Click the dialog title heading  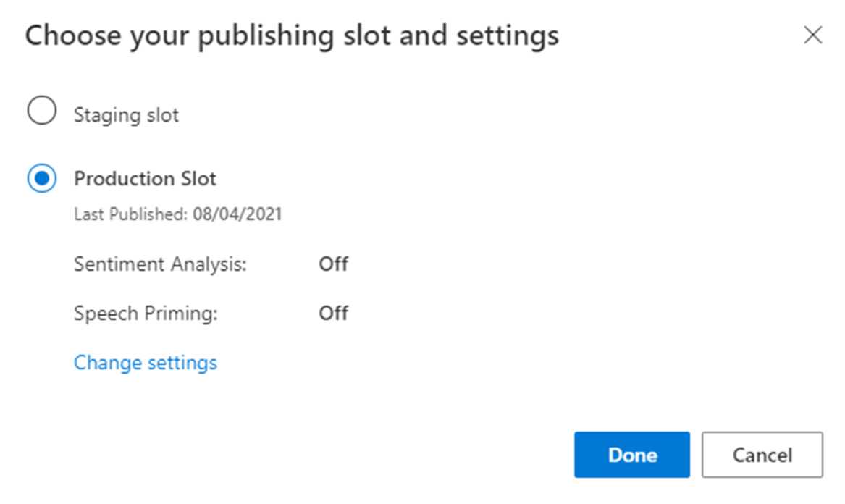coord(292,36)
